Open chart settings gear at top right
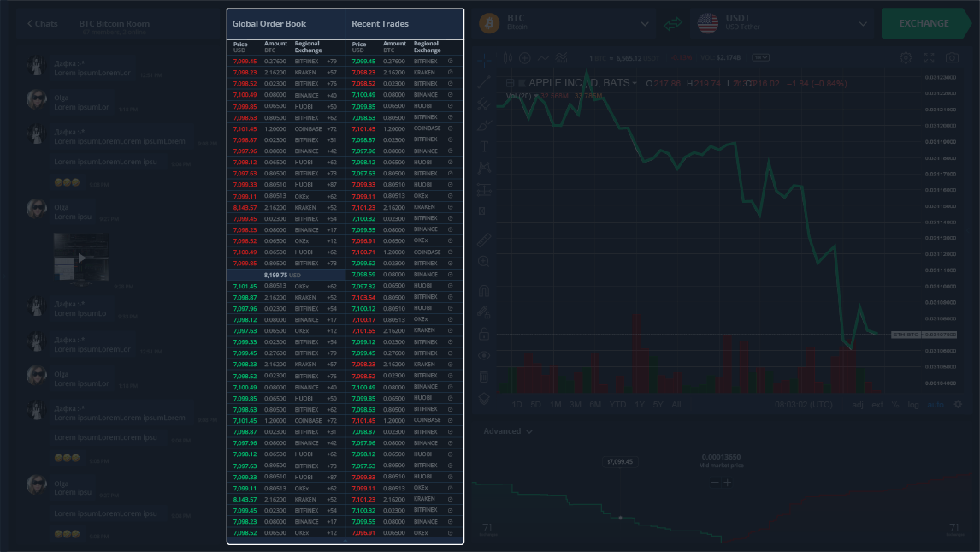980x552 pixels. tap(906, 58)
